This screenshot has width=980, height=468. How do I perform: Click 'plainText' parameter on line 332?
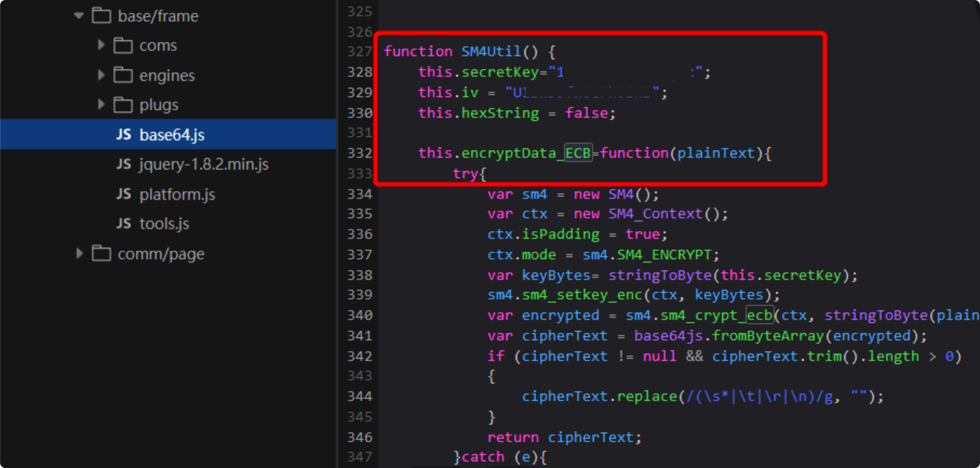pyautogui.click(x=716, y=153)
